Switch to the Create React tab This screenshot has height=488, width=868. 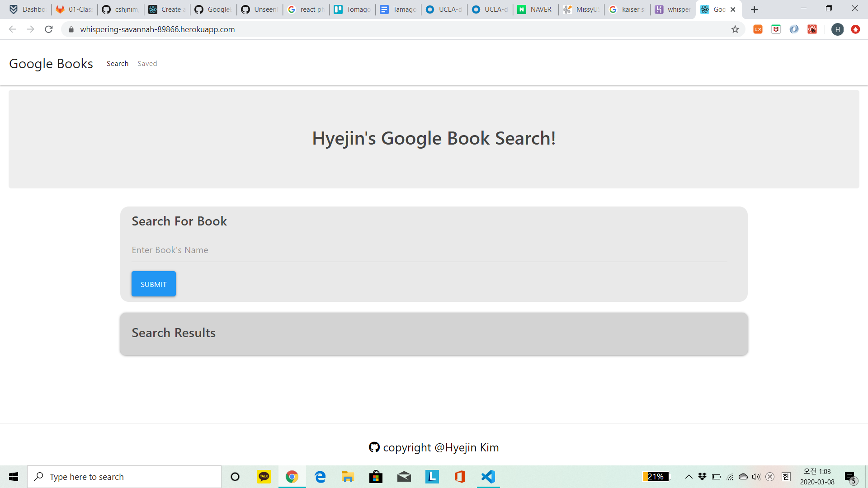167,9
